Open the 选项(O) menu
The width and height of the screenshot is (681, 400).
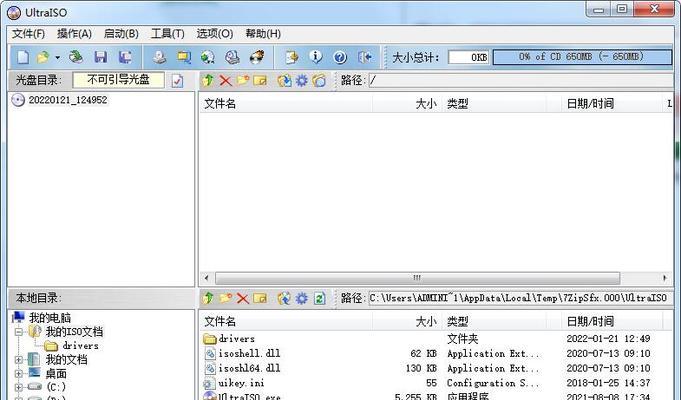tap(215, 33)
